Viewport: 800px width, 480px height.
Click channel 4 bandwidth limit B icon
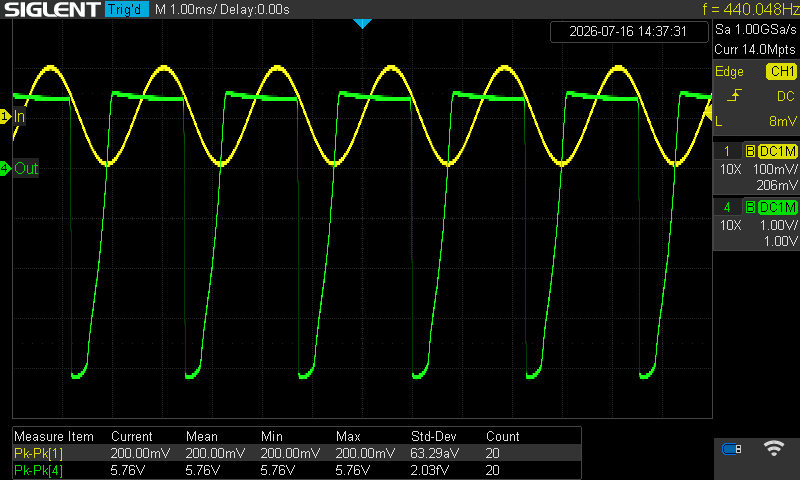click(750, 208)
